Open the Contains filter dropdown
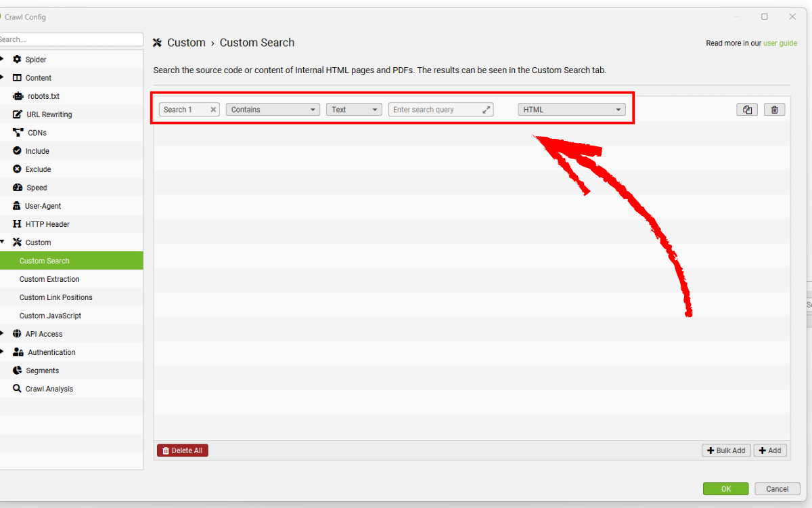The height and width of the screenshot is (508, 812). tap(273, 110)
